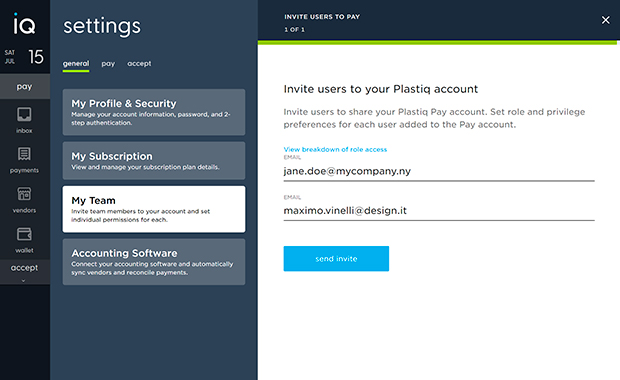Screen dimensions: 620x380
Task: Open Accounting Software settings card
Action: (x=154, y=262)
